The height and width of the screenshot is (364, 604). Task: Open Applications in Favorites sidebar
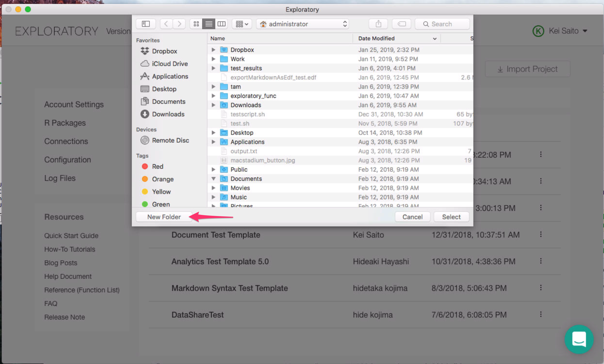click(164, 76)
